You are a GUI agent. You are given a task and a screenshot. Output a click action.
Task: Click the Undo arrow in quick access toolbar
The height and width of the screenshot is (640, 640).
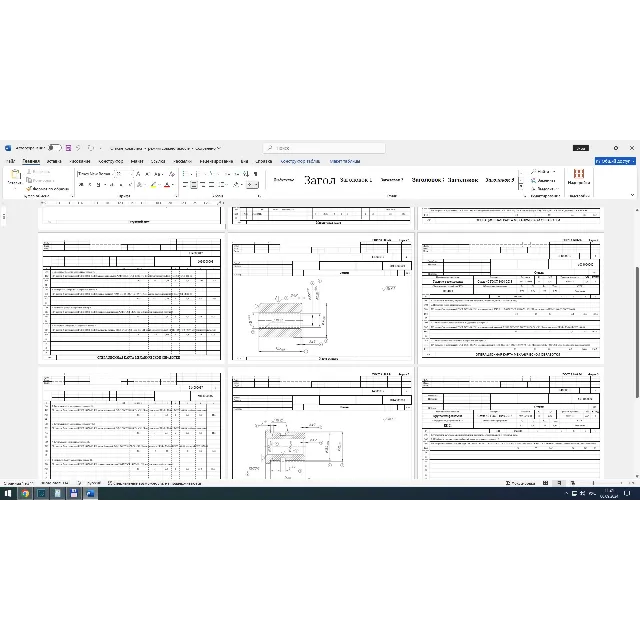click(x=78, y=148)
